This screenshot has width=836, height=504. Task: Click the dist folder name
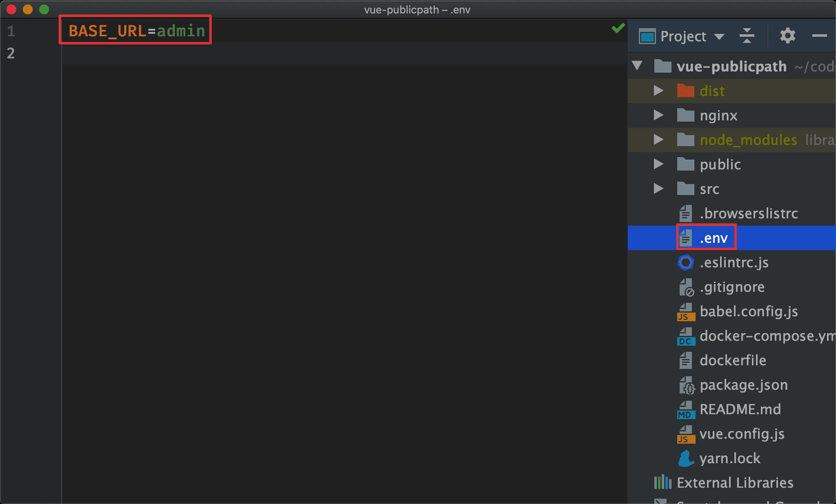712,91
